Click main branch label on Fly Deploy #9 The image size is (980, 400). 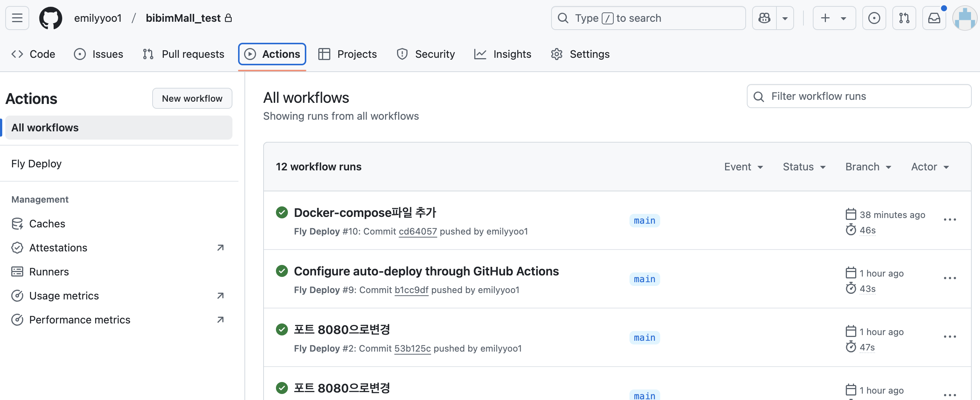click(644, 279)
